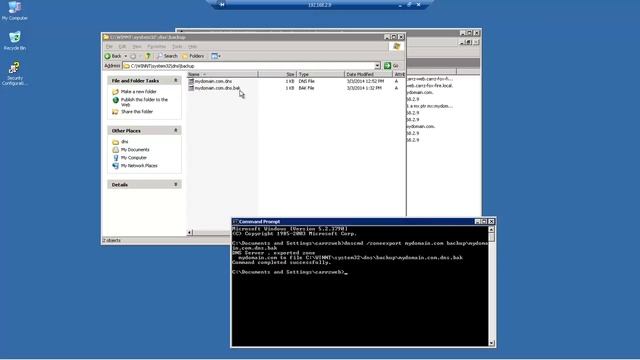Sort by the Size column header
Image resolution: width=640 pixels, height=360 pixels.
(x=277, y=74)
